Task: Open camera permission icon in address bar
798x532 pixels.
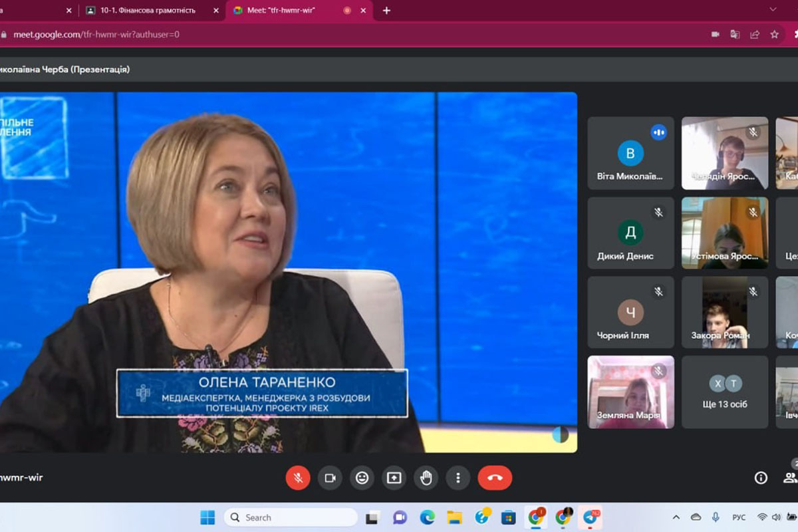Action: (716, 34)
